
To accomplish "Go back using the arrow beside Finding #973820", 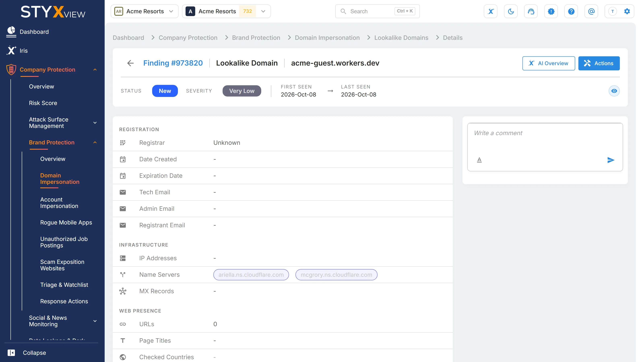I will (x=130, y=63).
